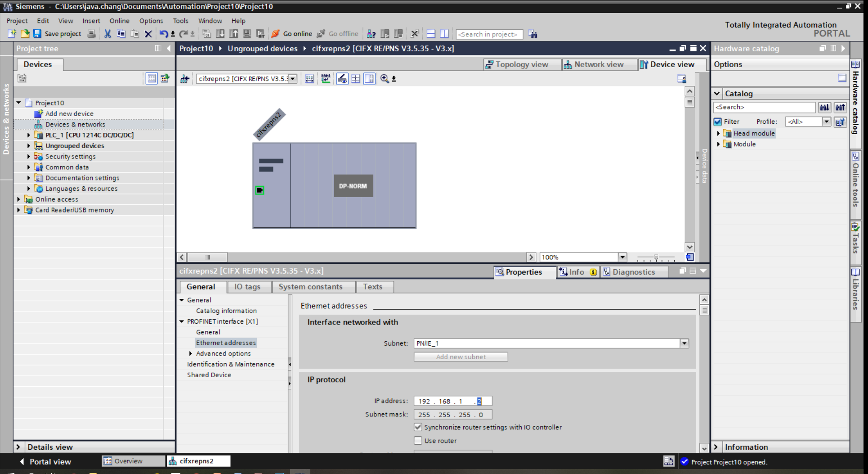Click the search-in-project binoculars icon
The width and height of the screenshot is (868, 474).
pyautogui.click(x=533, y=34)
